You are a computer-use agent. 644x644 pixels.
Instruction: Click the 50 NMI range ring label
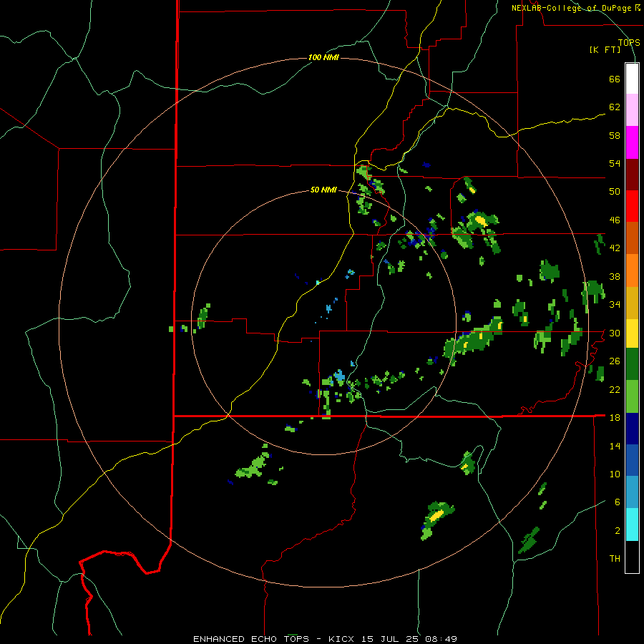pos(323,190)
